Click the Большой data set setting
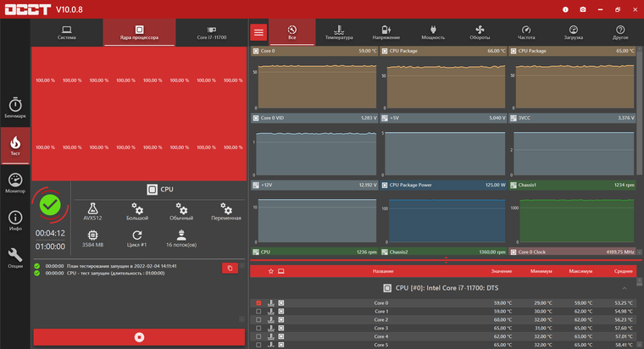This screenshot has width=644, height=349. click(137, 212)
